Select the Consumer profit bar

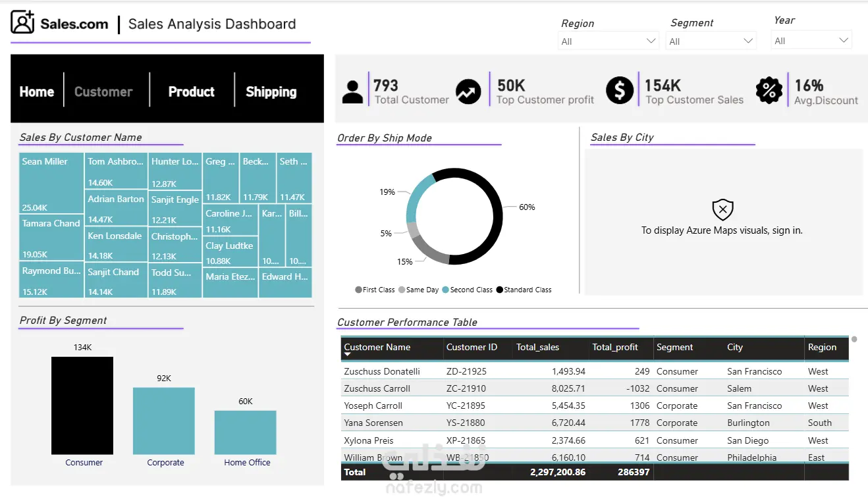[x=82, y=405]
